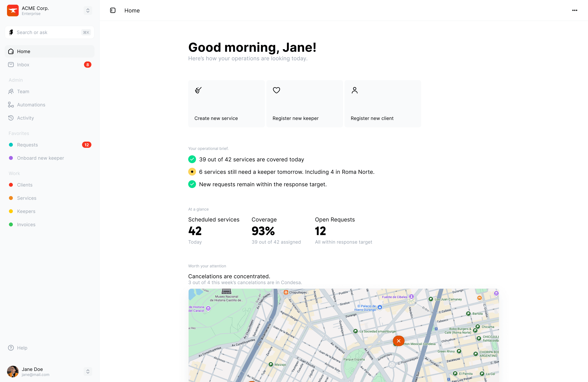Open Automations
The height and width of the screenshot is (382, 588).
pyautogui.click(x=49, y=105)
